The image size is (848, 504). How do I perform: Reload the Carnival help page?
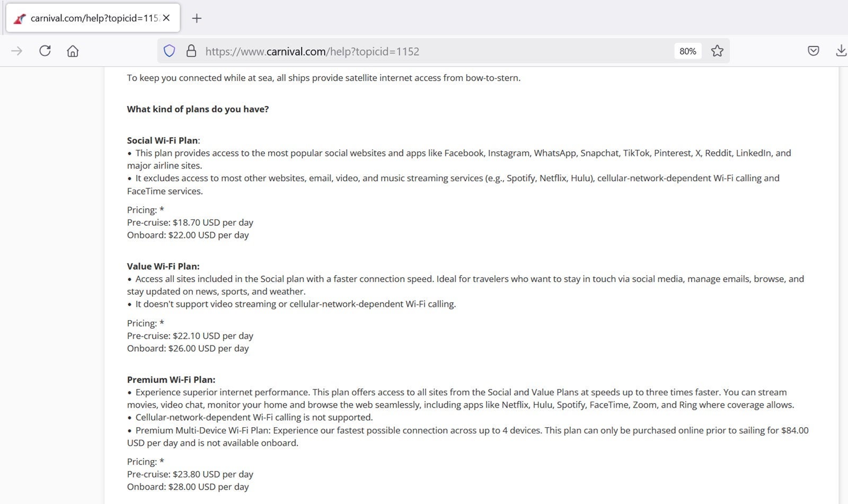tap(45, 50)
